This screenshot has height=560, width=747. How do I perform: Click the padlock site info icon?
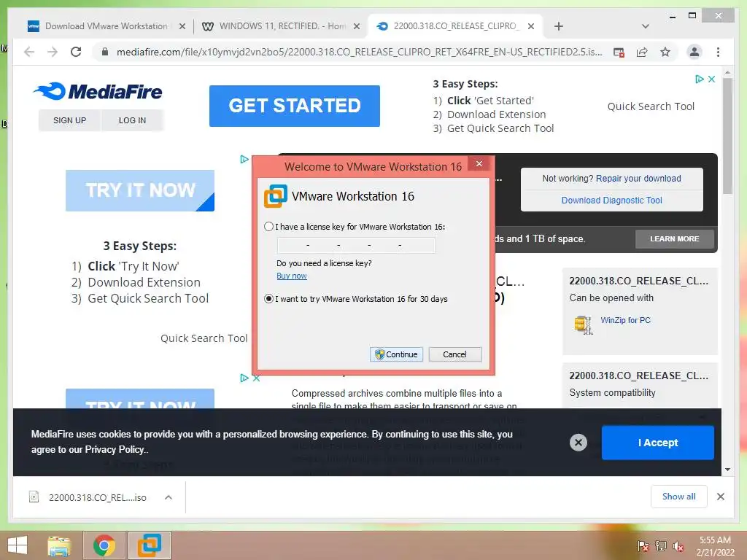click(x=105, y=52)
